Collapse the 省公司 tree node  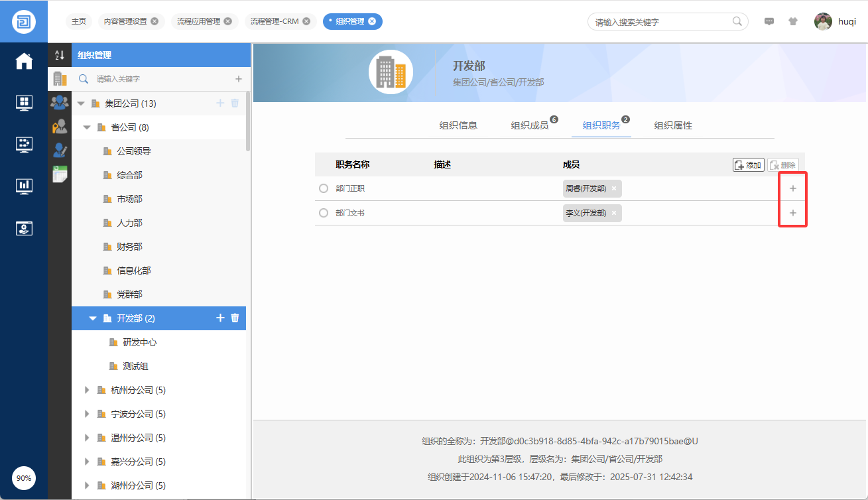point(87,127)
